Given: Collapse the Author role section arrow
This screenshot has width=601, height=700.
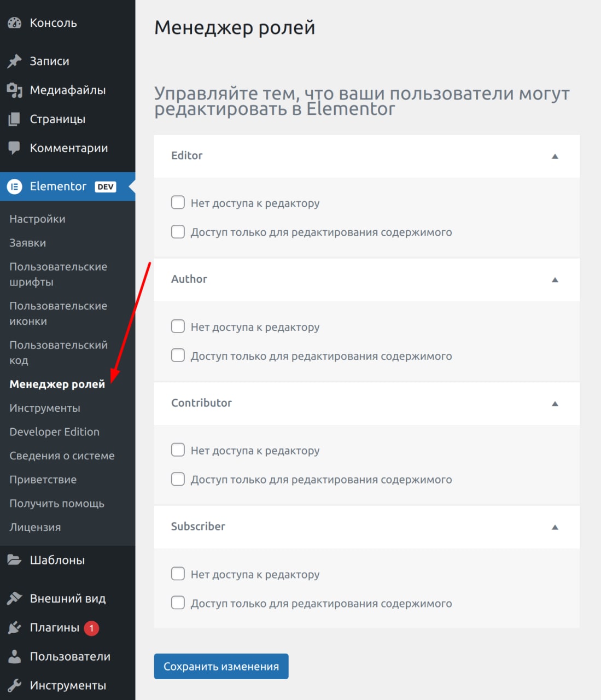Looking at the screenshot, I should click(555, 280).
